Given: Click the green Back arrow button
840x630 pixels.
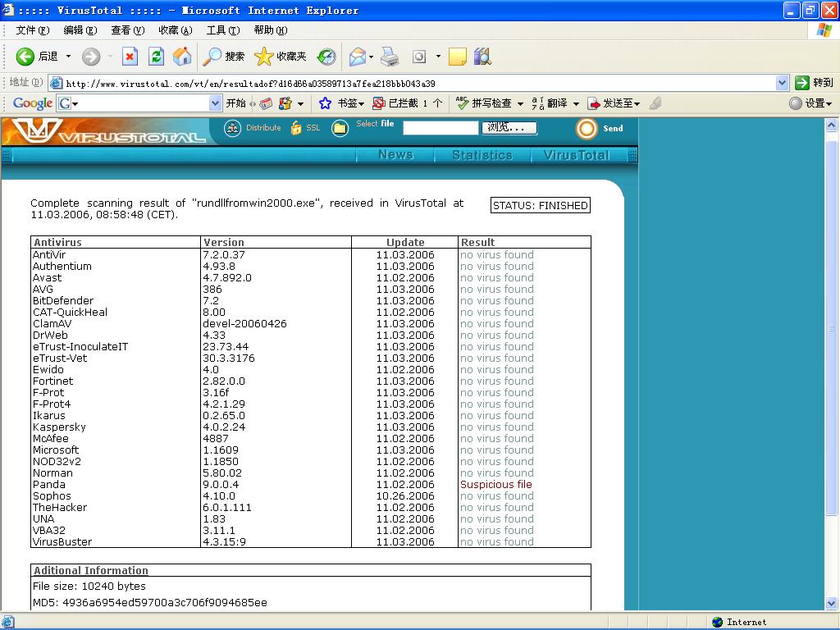Looking at the screenshot, I should click(25, 57).
